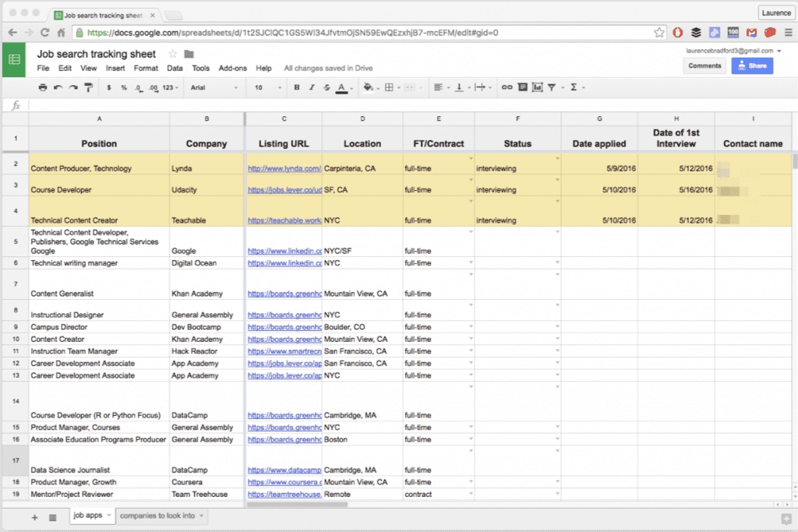Open Status dropdown for Lynda row
The height and width of the screenshot is (532, 798).
click(557, 160)
